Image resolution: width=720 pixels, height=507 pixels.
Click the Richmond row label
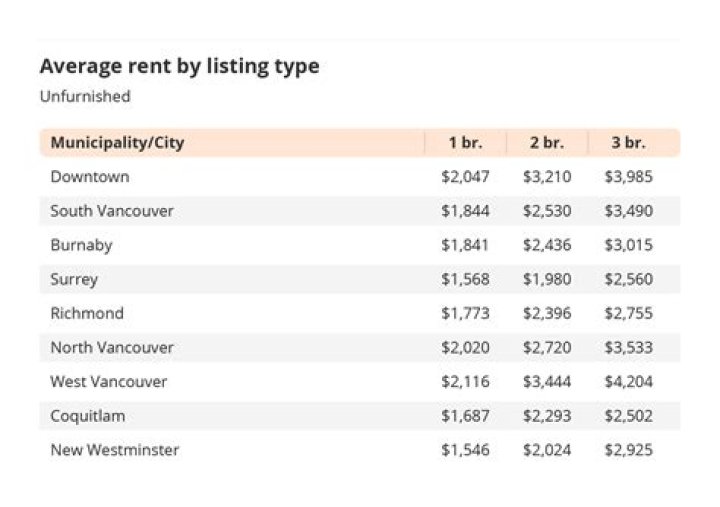click(87, 313)
